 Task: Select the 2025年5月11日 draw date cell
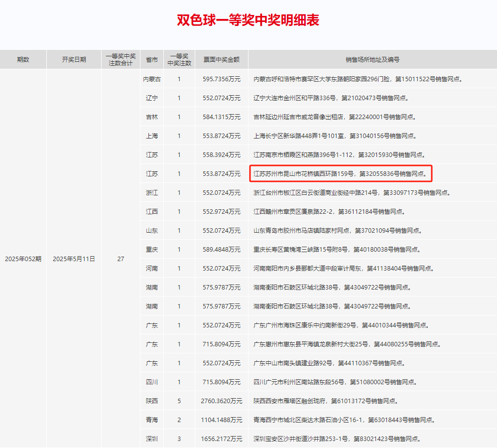(74, 259)
